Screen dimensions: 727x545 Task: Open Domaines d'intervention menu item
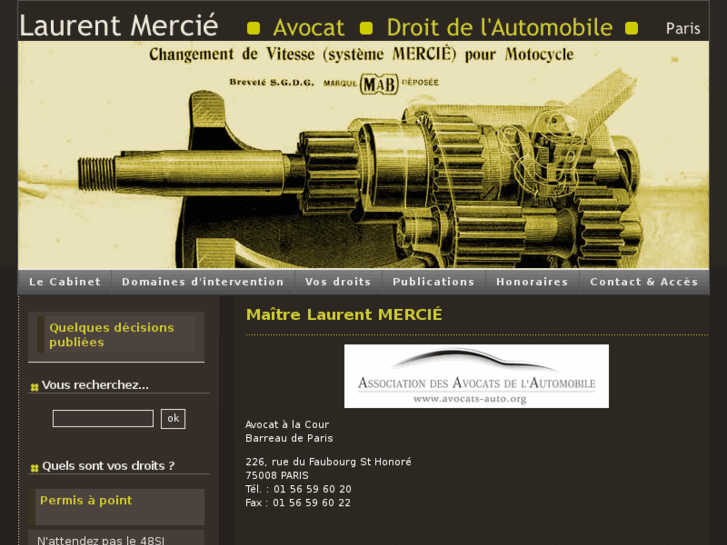click(x=203, y=282)
